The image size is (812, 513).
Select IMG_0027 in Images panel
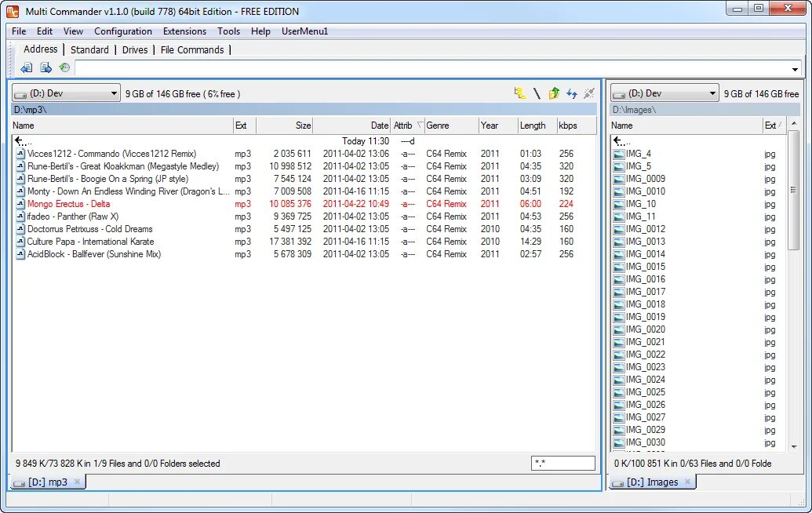(x=699, y=417)
